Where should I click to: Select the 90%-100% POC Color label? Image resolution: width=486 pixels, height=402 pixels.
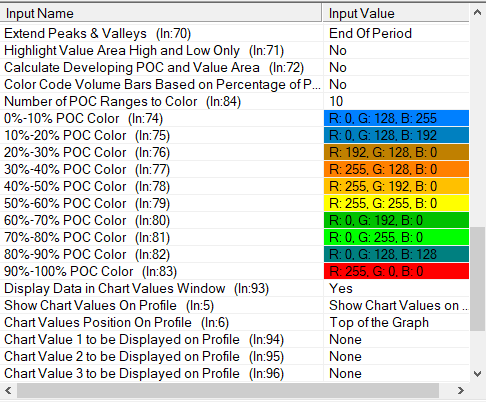click(90, 271)
